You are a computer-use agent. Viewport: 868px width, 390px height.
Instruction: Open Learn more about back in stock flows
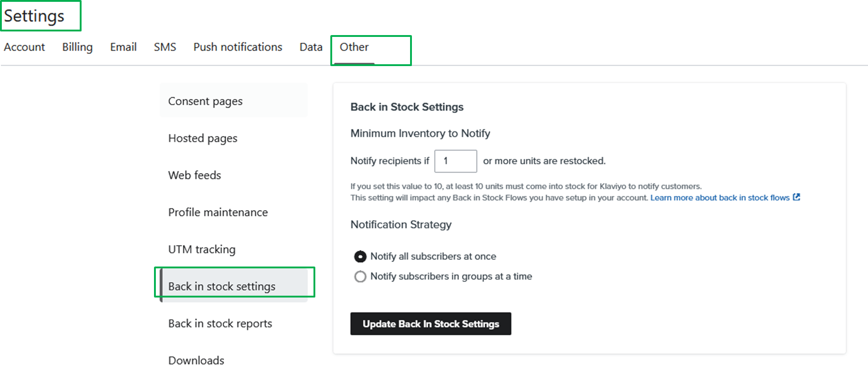point(719,198)
